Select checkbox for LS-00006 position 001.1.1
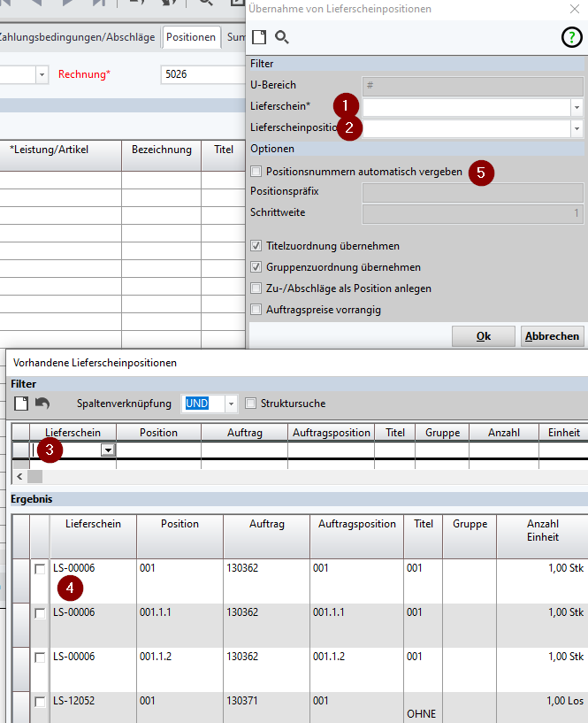The width and height of the screenshot is (588, 723). point(40,613)
